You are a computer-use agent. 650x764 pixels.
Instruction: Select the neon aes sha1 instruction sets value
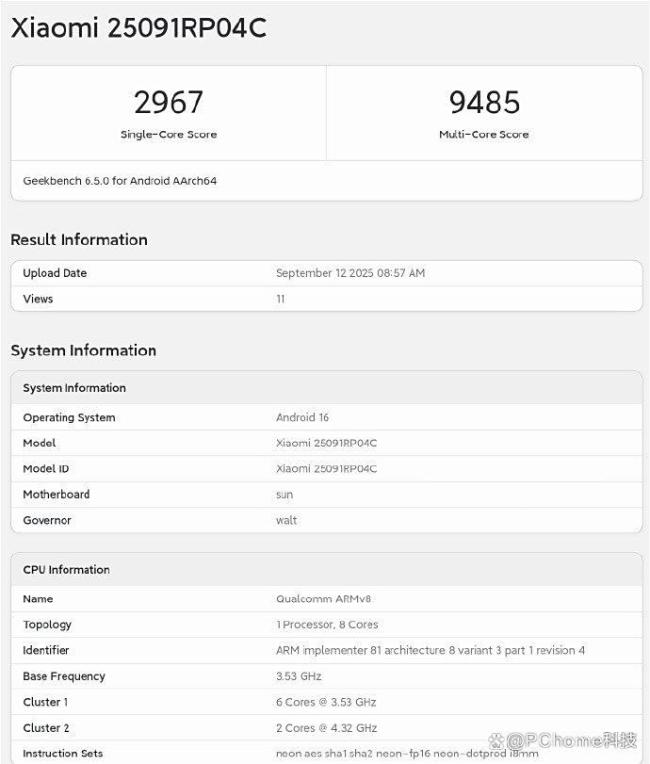[407, 754]
